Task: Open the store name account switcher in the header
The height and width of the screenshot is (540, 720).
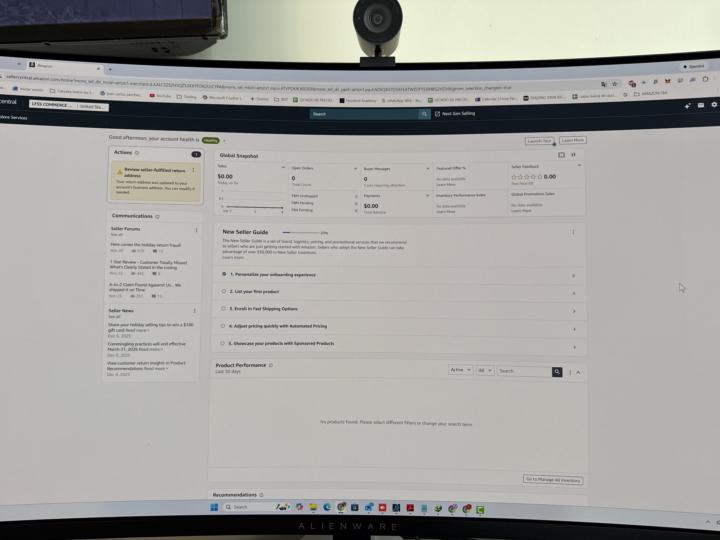Action: tap(53, 105)
